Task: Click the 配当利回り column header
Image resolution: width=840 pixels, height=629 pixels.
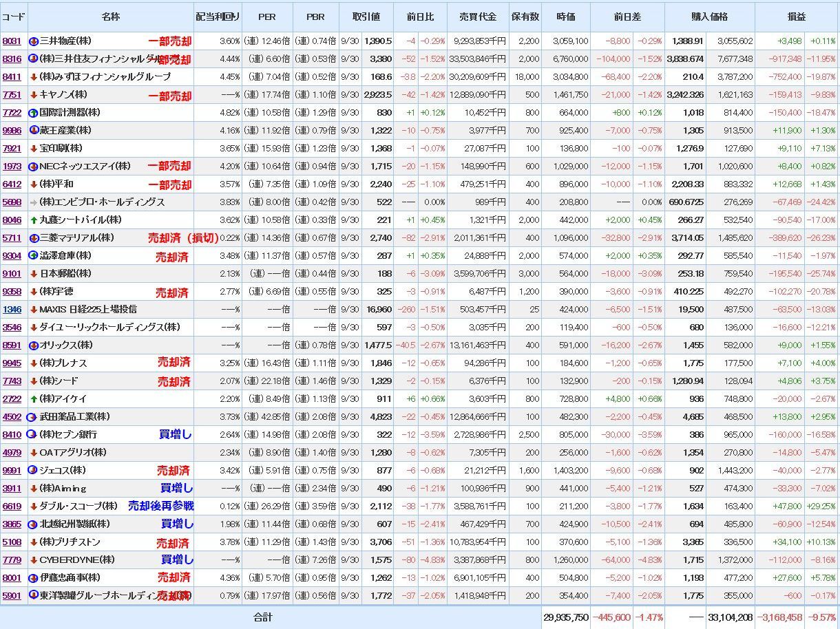Action: pyautogui.click(x=218, y=17)
